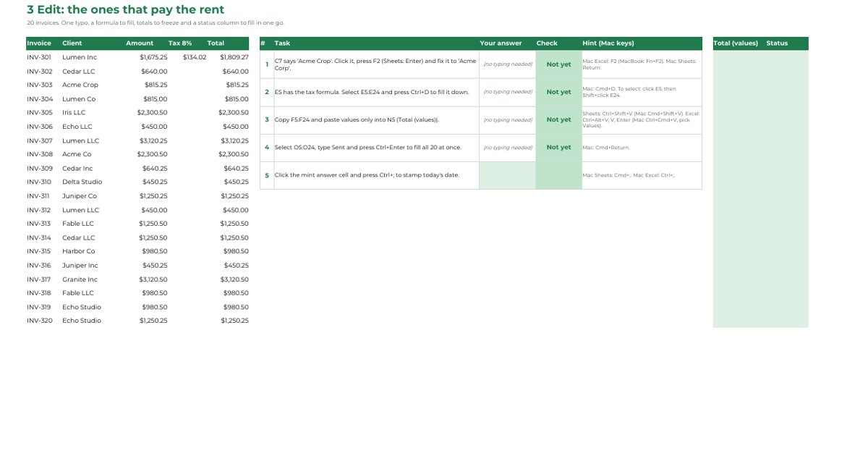The height and width of the screenshot is (453, 868).
Task: Select the 'Your answer' header cell
Action: 507,43
